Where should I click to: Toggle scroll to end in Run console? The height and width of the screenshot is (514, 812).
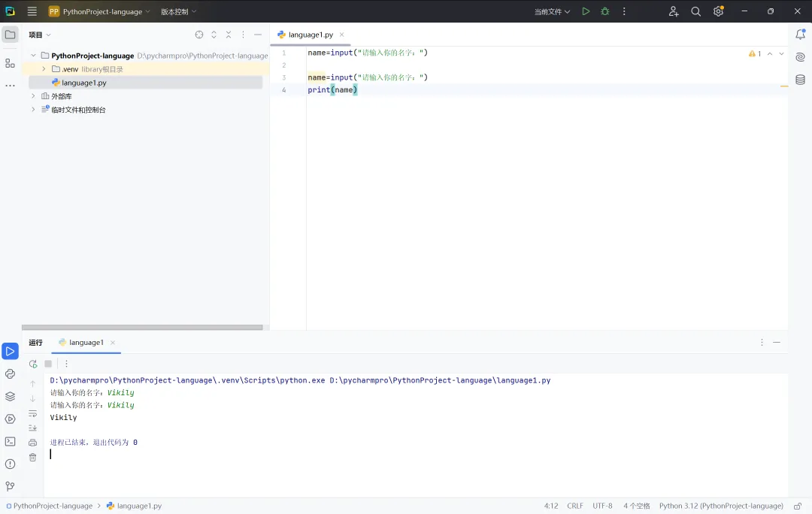pyautogui.click(x=32, y=428)
